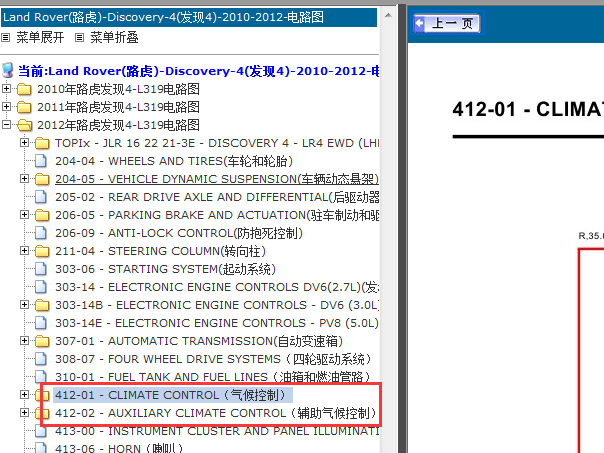Open 204-05 - VEHICLE DYNAMIC SUSPENSION entry
This screenshot has height=453, width=604.
click(217, 179)
